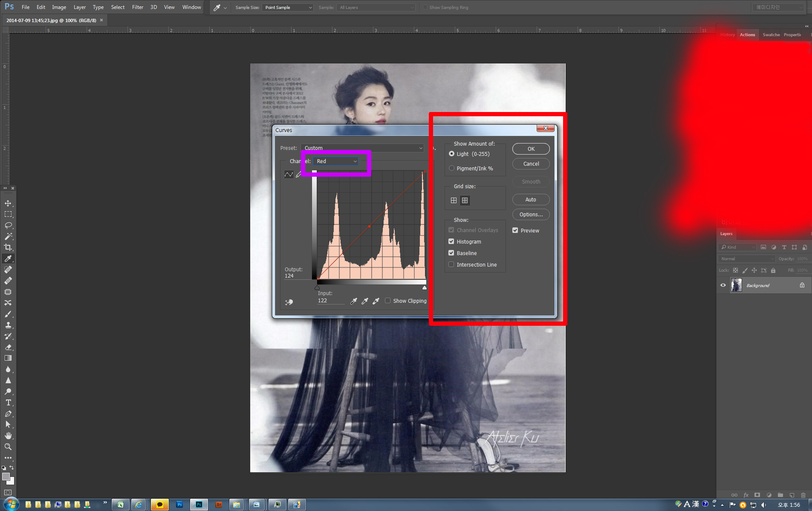Select the Hand tool

pos(8,436)
